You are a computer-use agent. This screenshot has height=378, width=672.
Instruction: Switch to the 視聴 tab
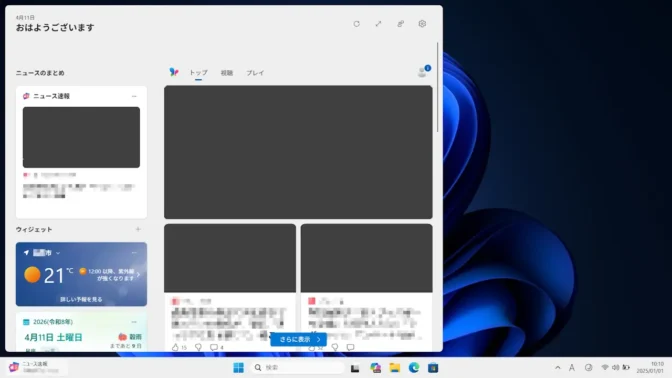pyautogui.click(x=227, y=73)
